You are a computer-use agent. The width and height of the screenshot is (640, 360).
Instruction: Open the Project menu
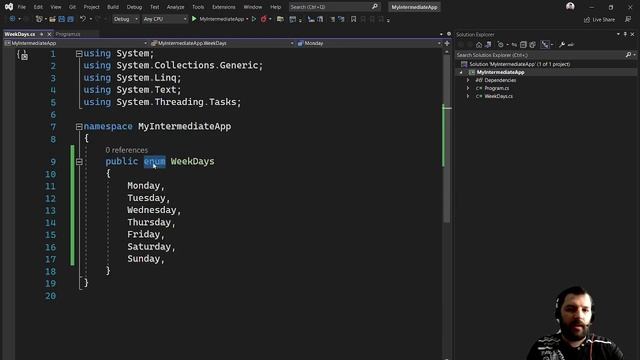tap(91, 7)
